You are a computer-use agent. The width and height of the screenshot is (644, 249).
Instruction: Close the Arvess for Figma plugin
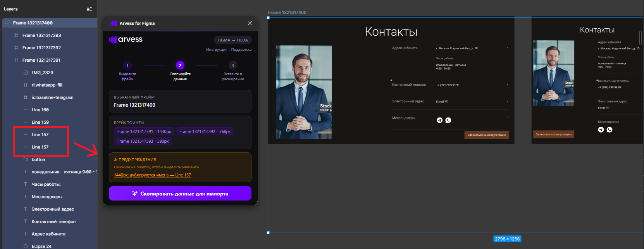point(250,23)
